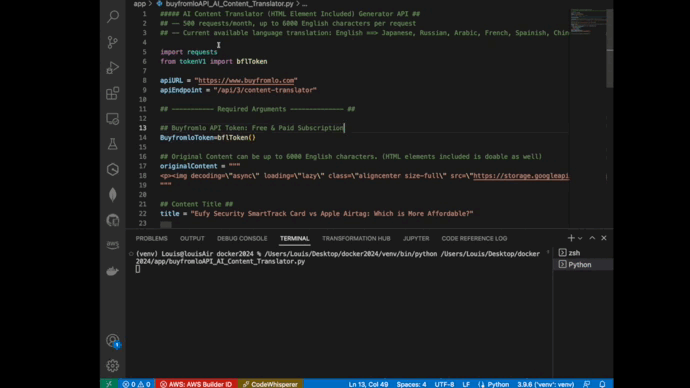The image size is (690, 388).
Task: Create a new terminal with plus icon
Action: pyautogui.click(x=571, y=238)
